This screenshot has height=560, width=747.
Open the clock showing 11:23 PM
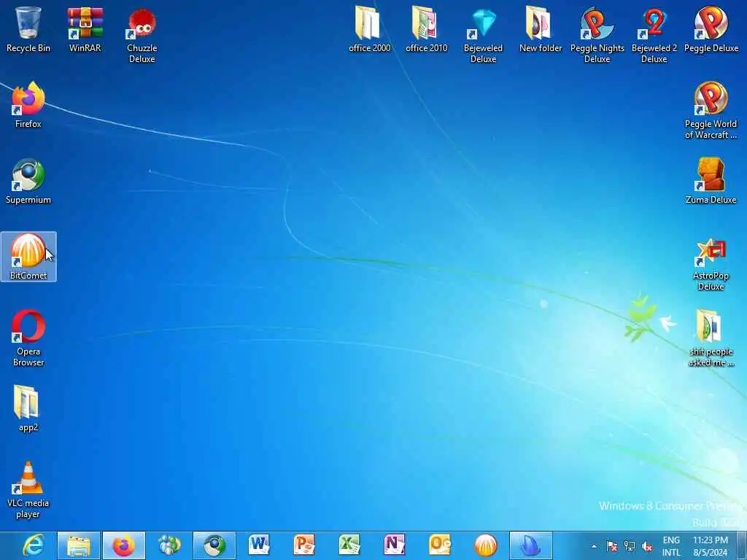711,546
